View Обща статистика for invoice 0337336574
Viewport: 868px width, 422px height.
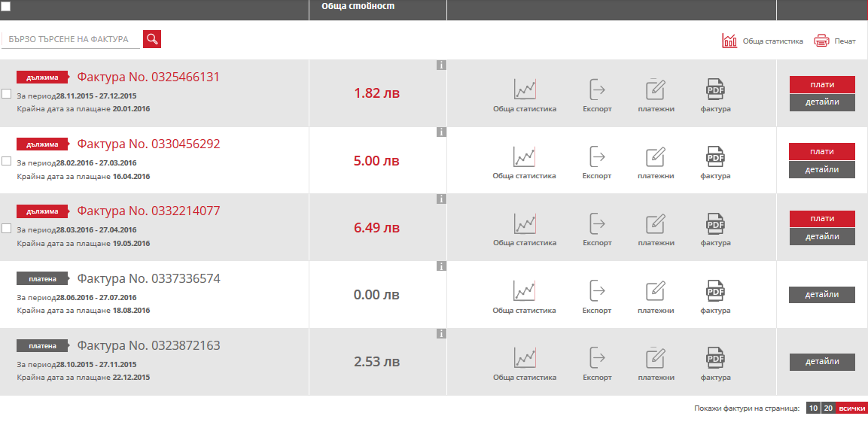[524, 290]
